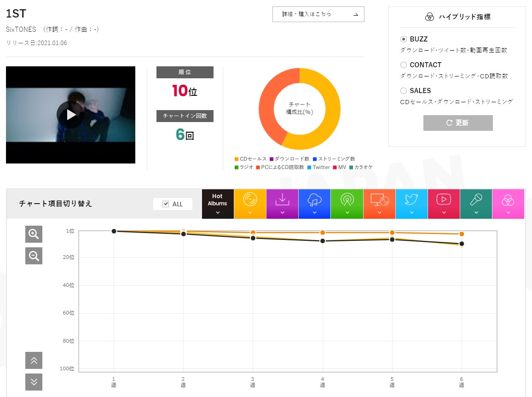
Task: Toggle the pink hybrid circles icon
Action: (508, 200)
